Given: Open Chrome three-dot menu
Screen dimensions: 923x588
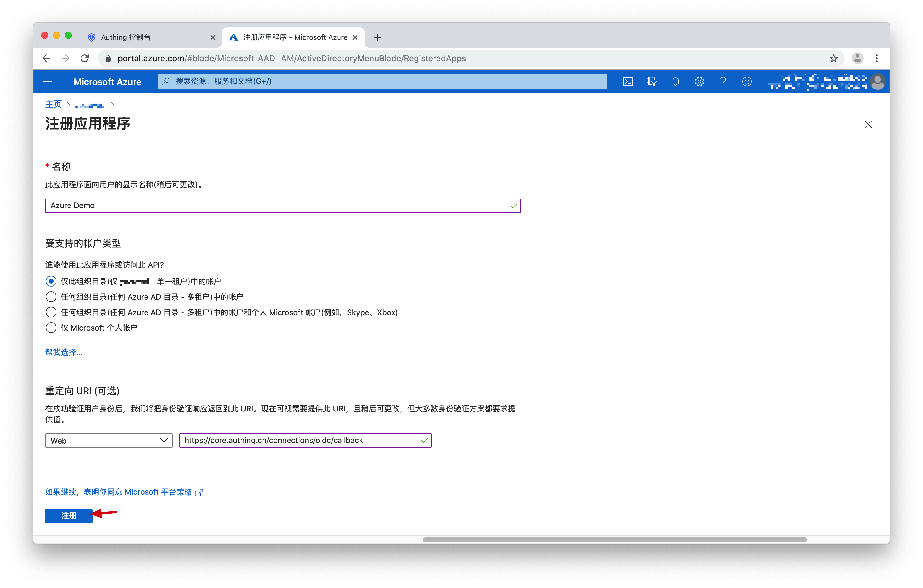Looking at the screenshot, I should pyautogui.click(x=876, y=58).
